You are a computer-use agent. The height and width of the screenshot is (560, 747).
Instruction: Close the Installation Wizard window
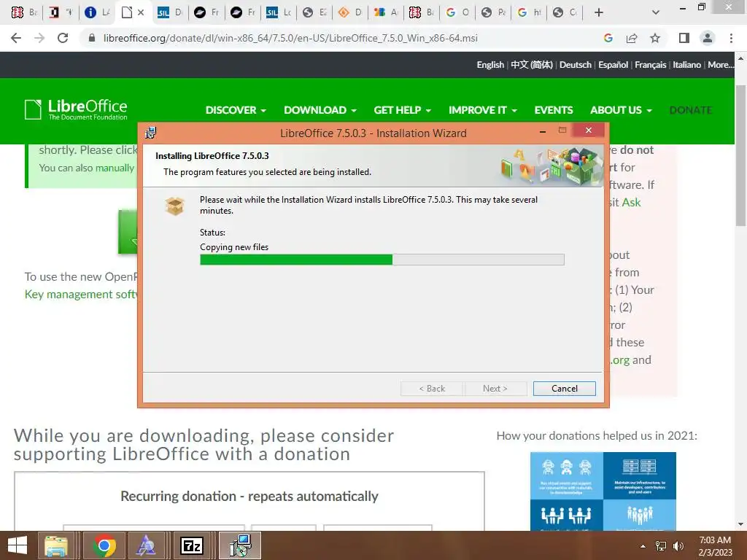pos(589,130)
